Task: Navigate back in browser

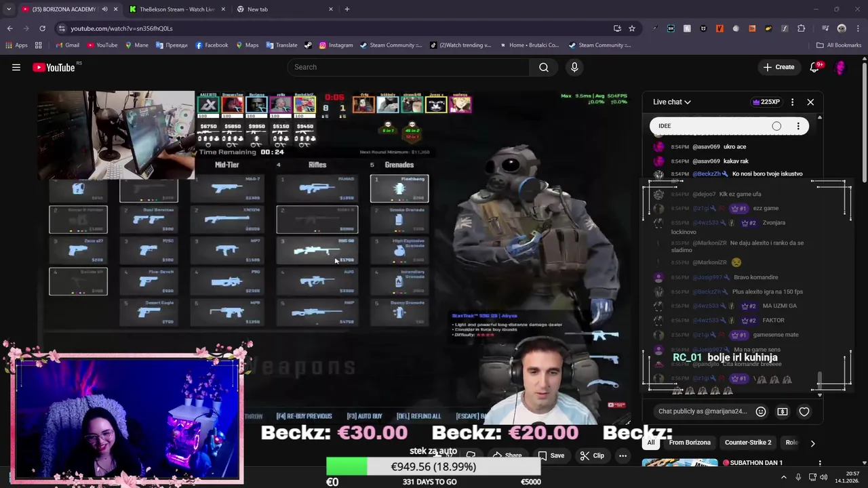Action: tap(9, 28)
